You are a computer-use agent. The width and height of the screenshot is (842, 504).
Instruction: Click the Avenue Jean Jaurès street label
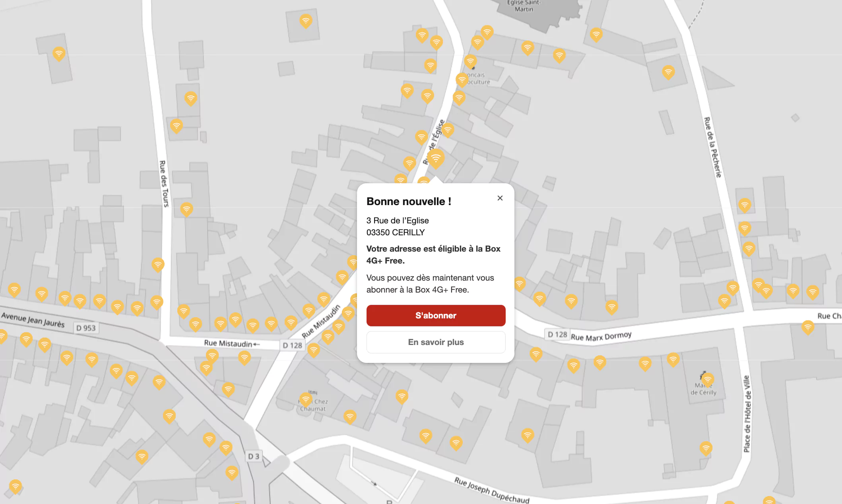click(x=33, y=320)
